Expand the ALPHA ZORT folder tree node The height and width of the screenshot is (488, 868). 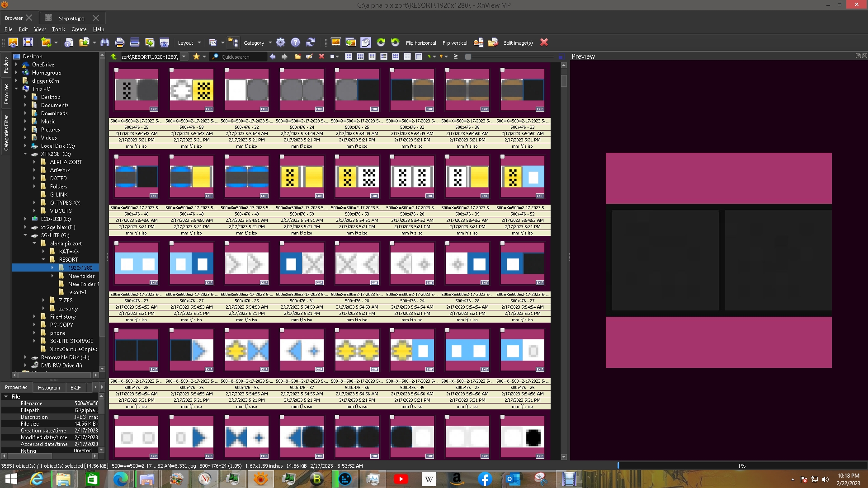(x=34, y=162)
